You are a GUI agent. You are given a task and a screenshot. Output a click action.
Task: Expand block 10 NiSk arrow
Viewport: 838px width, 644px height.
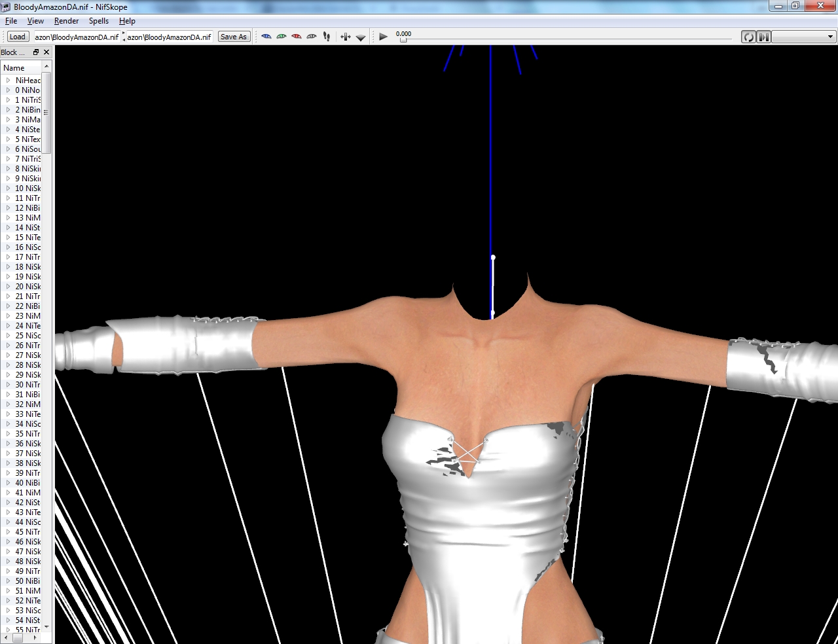[9, 188]
